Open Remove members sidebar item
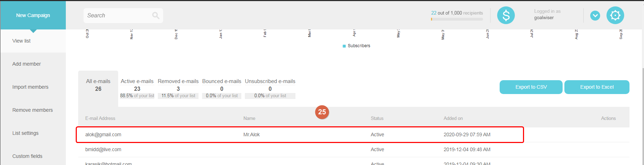Screen dimensions: 644x165 [33, 110]
